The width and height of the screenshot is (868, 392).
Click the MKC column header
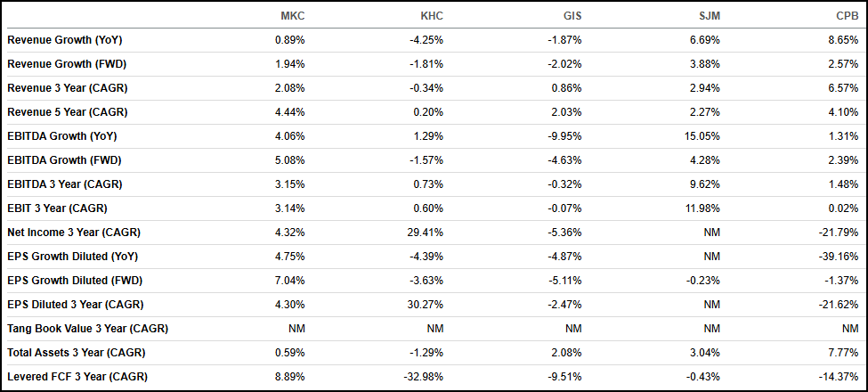click(x=293, y=16)
